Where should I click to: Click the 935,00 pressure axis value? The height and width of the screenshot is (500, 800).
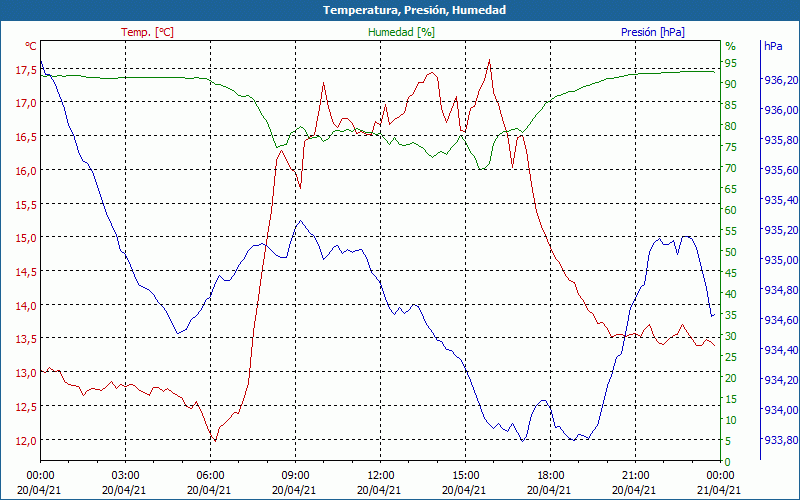click(x=781, y=261)
